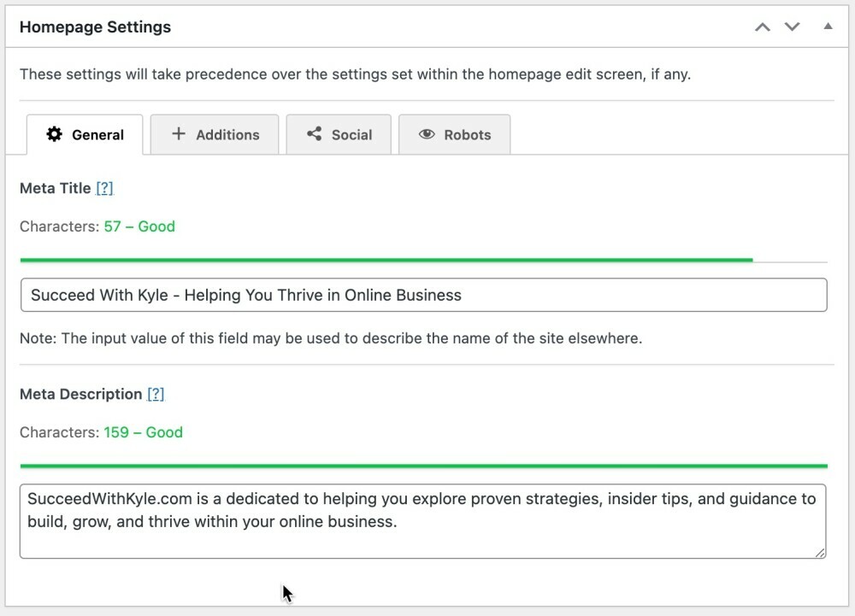
Task: Open the Meta Title help question mark
Action: [x=104, y=188]
